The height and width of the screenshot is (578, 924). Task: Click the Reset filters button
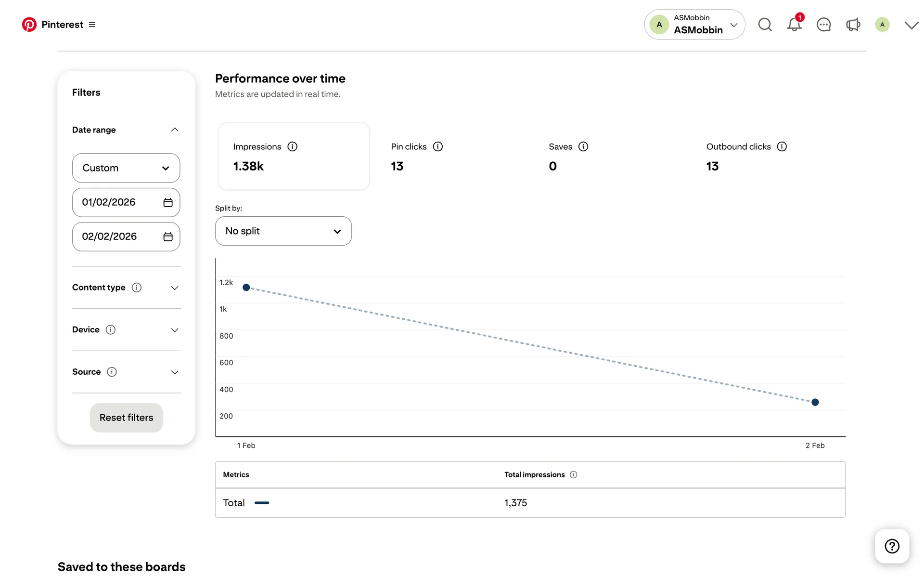[126, 418]
